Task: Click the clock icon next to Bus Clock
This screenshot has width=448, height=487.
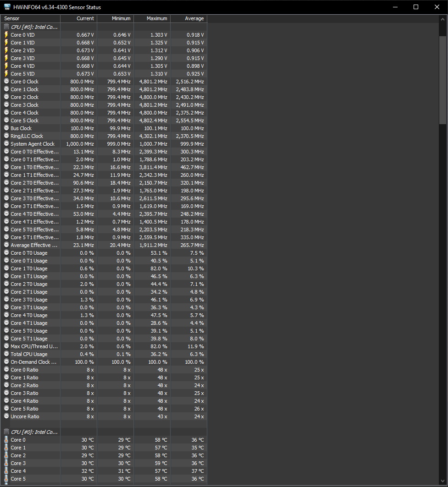Action: 6,128
